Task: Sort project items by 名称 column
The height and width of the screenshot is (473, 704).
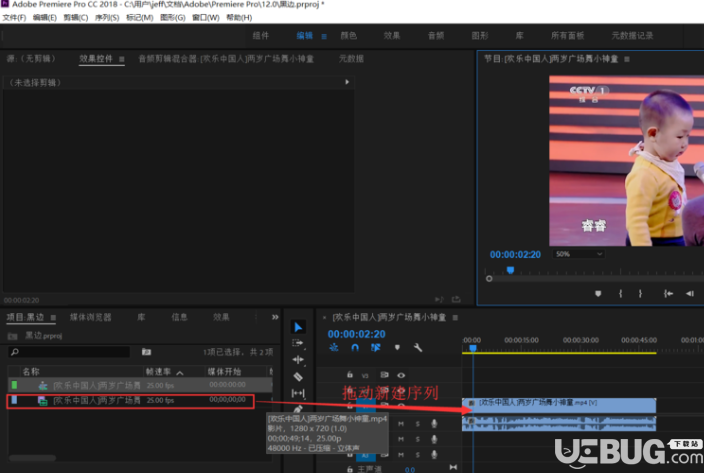Action: click(x=31, y=372)
